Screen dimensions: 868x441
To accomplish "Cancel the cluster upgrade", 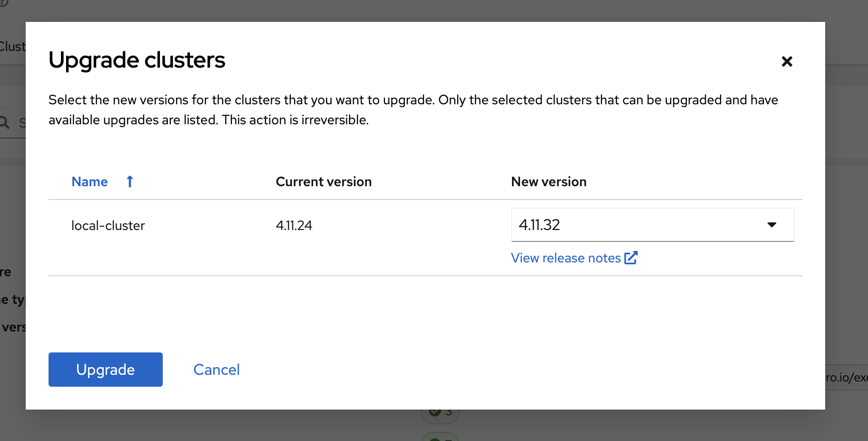I will click(216, 370).
